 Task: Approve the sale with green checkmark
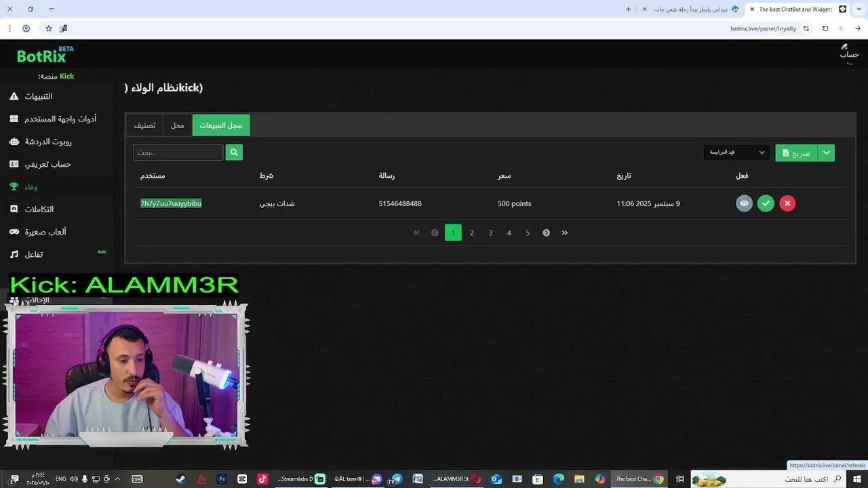tap(766, 203)
